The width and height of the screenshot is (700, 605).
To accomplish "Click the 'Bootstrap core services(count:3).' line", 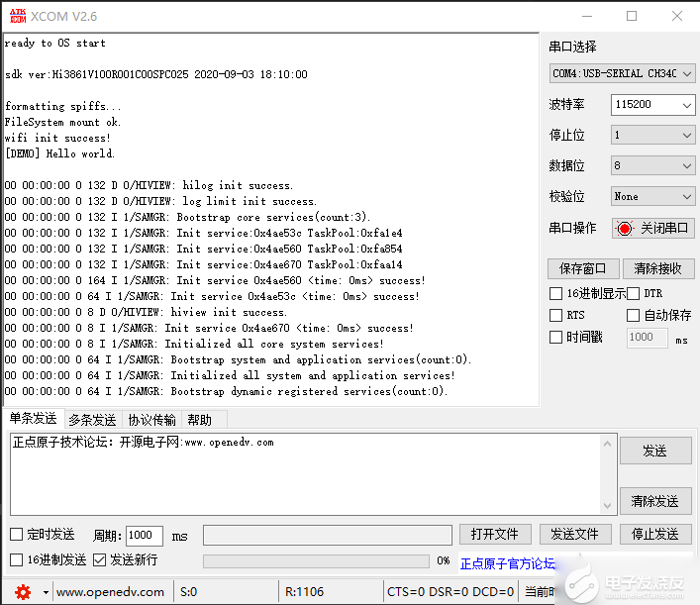I will point(187,217).
